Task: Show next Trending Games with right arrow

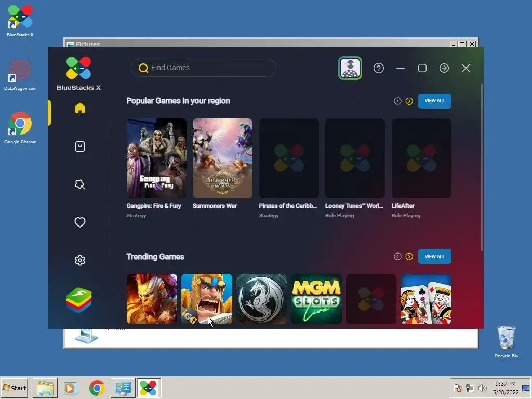Action: (x=409, y=257)
